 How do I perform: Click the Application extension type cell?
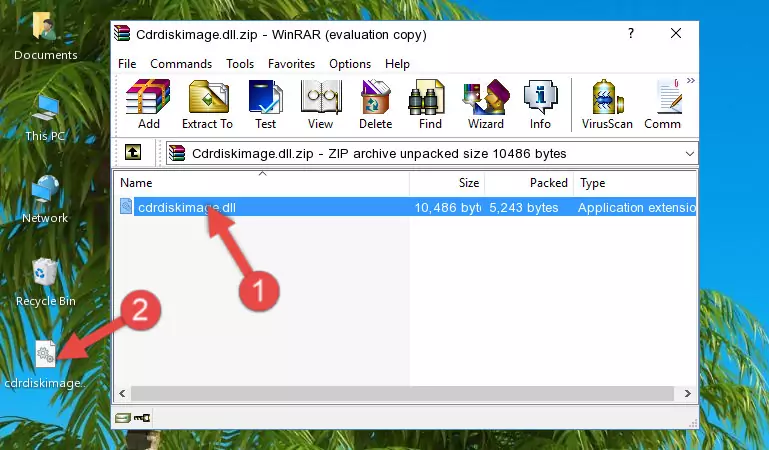pos(637,208)
